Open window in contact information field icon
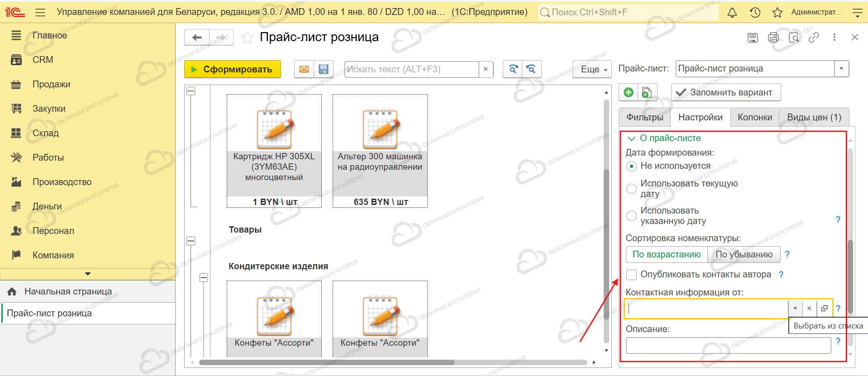Image resolution: width=868 pixels, height=376 pixels. click(824, 309)
